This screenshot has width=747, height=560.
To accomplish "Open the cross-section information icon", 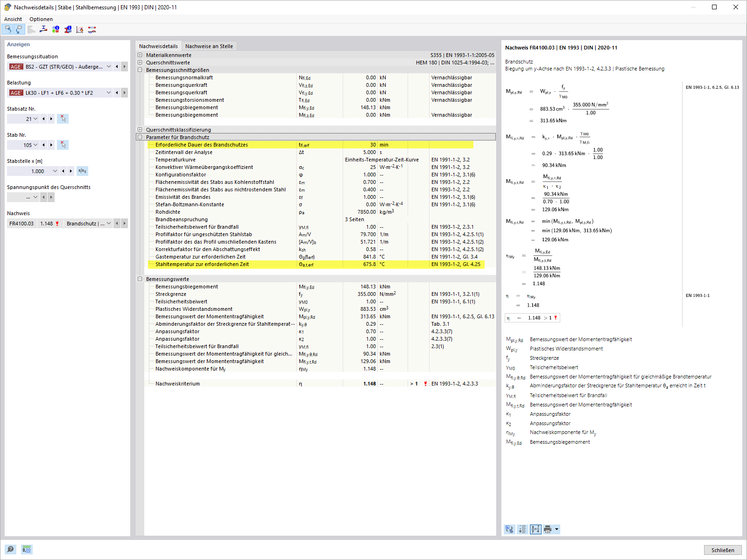I will pos(67,29).
